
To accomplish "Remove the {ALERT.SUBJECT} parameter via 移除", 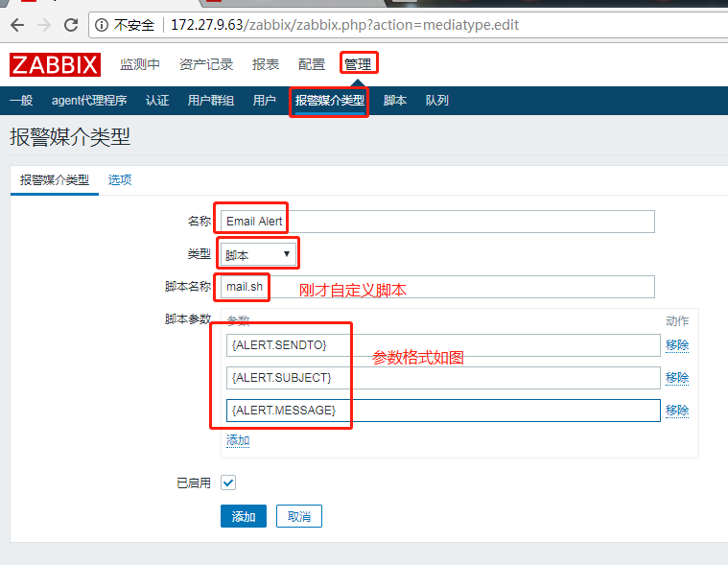I will point(677,378).
